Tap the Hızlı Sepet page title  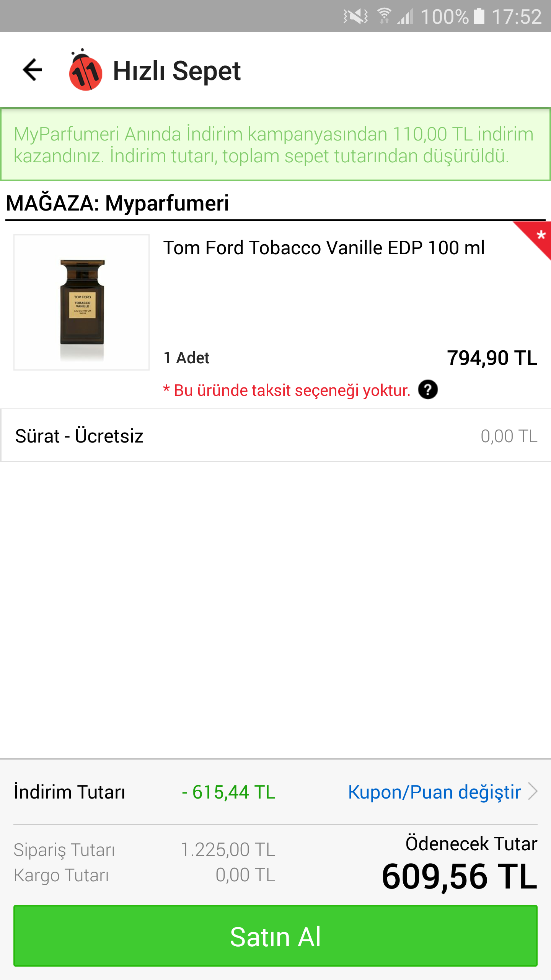177,71
